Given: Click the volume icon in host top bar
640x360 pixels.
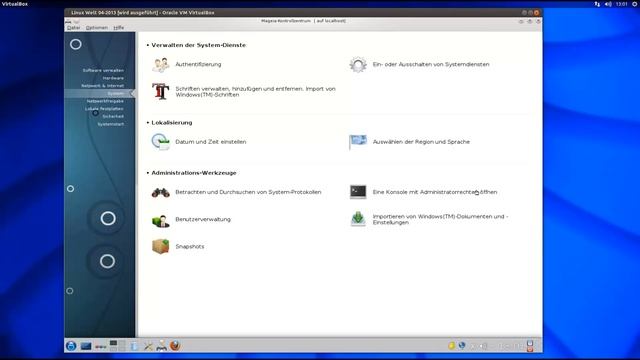Looking at the screenshot, I should tap(608, 4).
